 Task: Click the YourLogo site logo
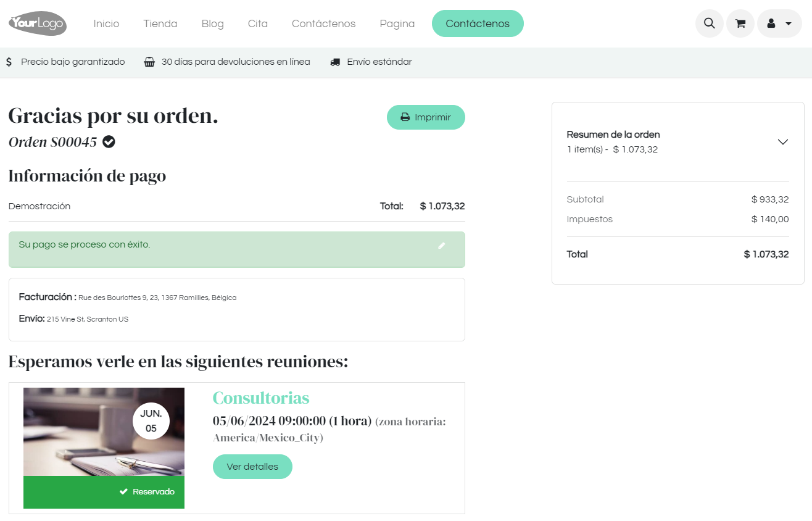point(38,23)
